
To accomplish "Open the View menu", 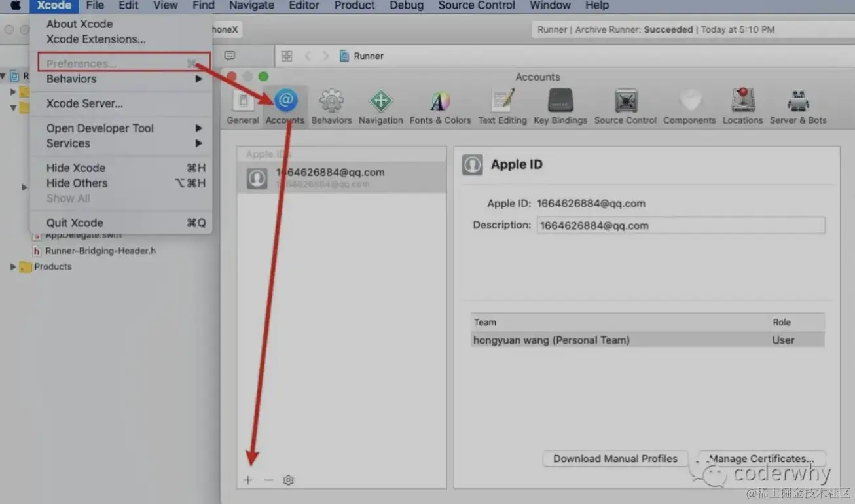I will (165, 5).
